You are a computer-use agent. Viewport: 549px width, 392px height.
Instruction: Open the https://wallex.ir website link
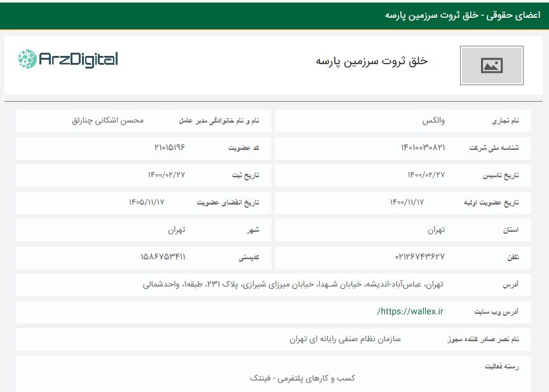pyautogui.click(x=410, y=311)
